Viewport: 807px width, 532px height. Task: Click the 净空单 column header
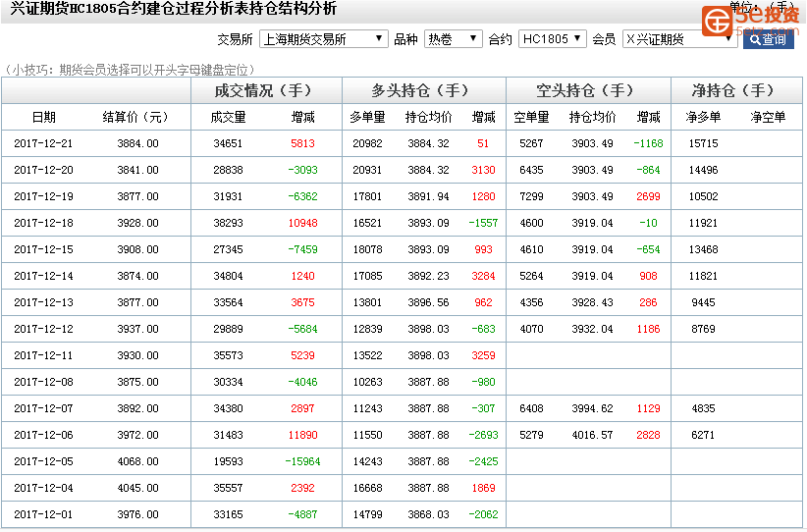pos(768,118)
